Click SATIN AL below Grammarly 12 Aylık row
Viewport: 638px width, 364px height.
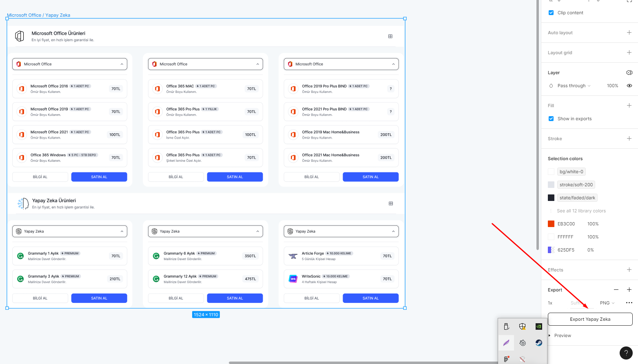coord(235,298)
